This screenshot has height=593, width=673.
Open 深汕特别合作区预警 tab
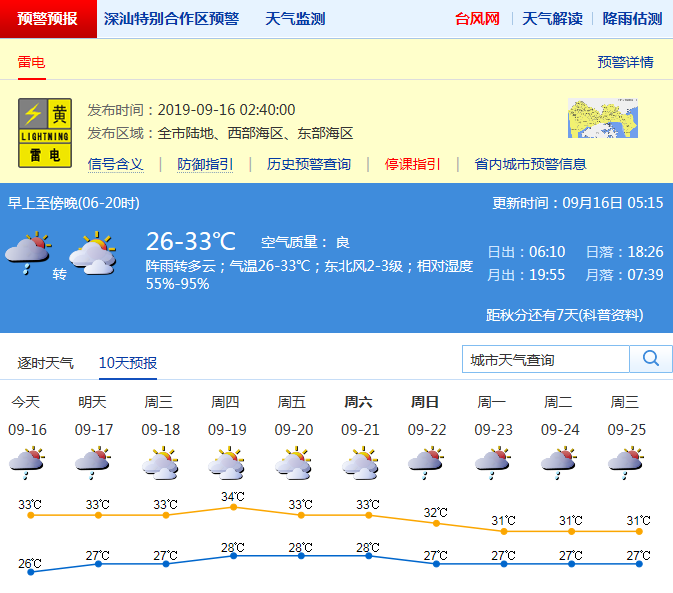[171, 19]
